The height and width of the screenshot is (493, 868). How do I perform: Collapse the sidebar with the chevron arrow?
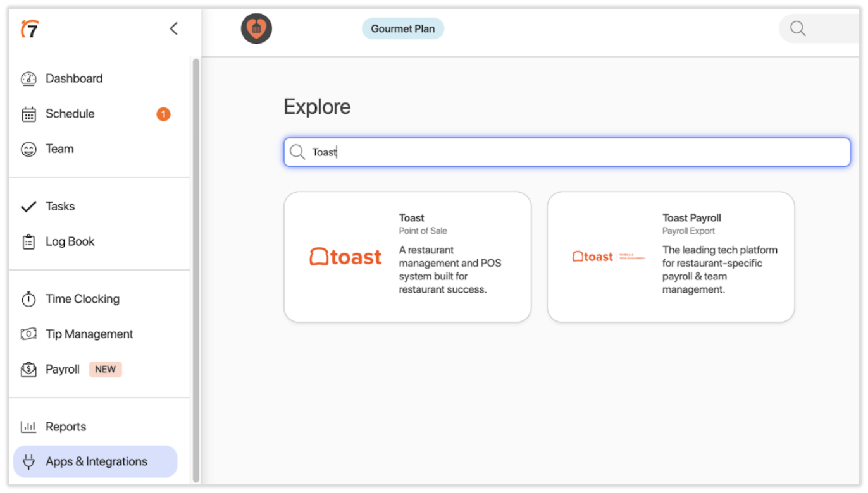[x=173, y=28]
